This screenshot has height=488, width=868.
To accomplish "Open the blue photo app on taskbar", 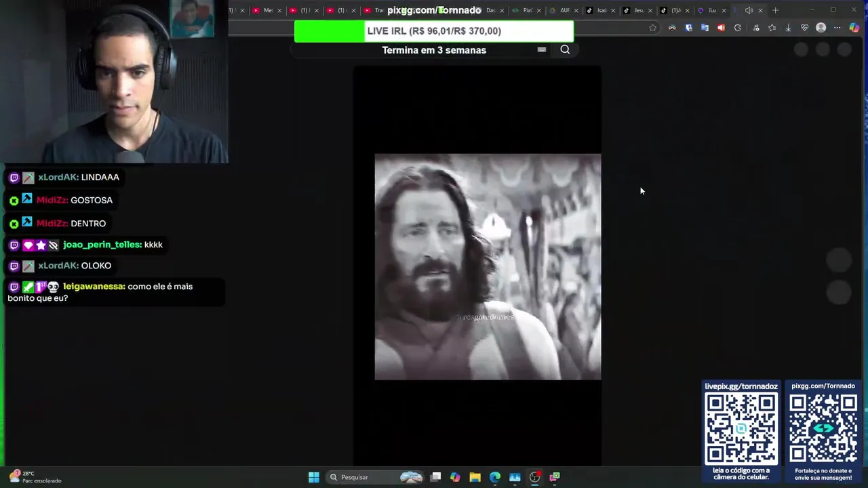I will coord(515,477).
